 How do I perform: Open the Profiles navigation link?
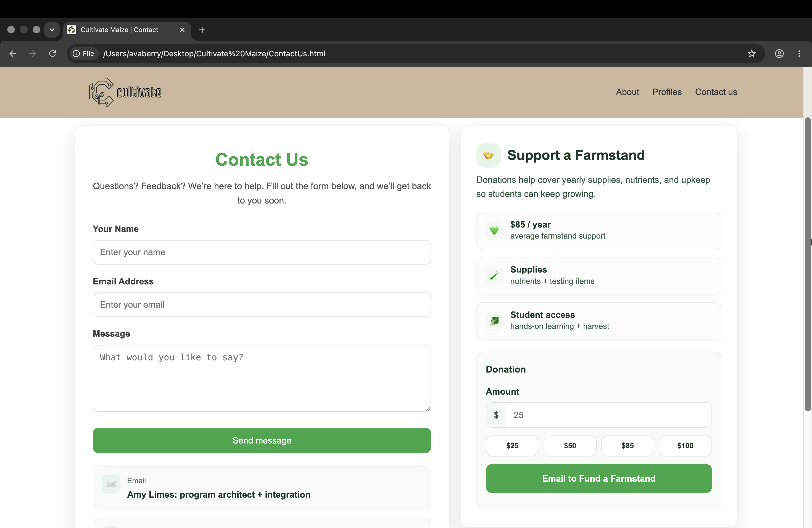click(x=667, y=92)
